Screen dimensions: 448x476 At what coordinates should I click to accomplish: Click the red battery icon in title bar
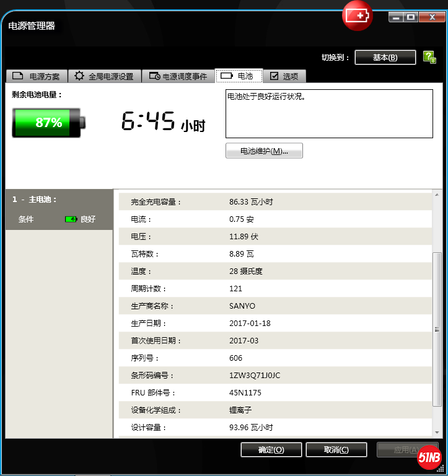point(358,15)
